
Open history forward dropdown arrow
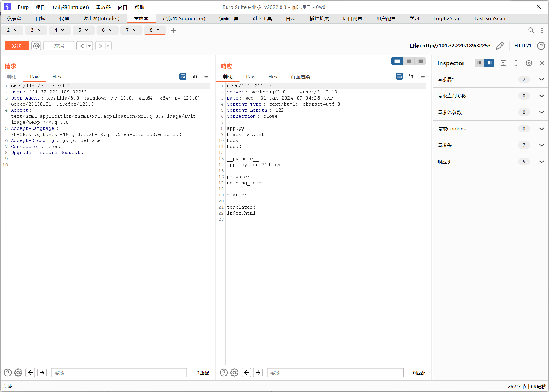pyautogui.click(x=108, y=46)
